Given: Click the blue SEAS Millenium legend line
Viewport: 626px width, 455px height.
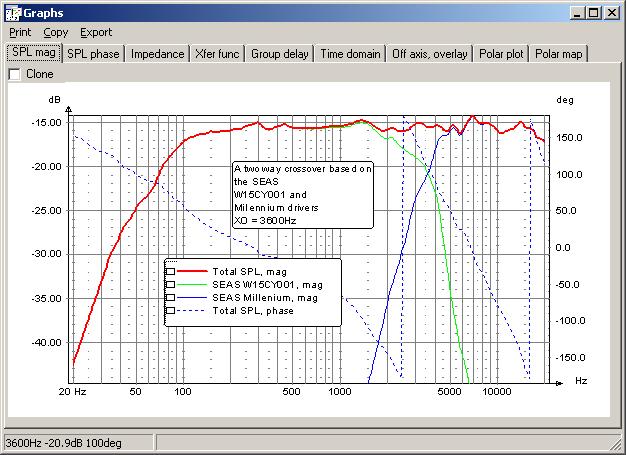Looking at the screenshot, I should [192, 297].
